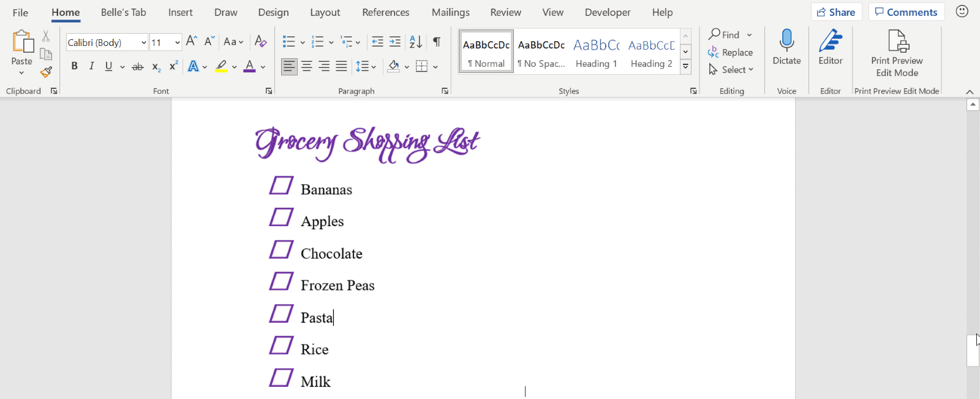The width and height of the screenshot is (980, 399).
Task: Apply the yellow text highlight color
Action: click(x=221, y=66)
